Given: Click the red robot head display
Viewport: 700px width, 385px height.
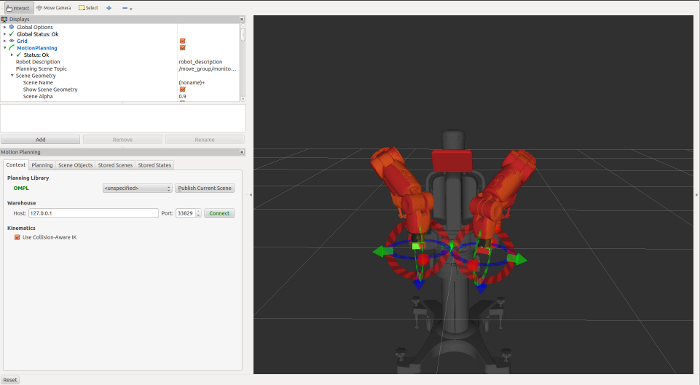Looking at the screenshot, I should coord(452,161).
